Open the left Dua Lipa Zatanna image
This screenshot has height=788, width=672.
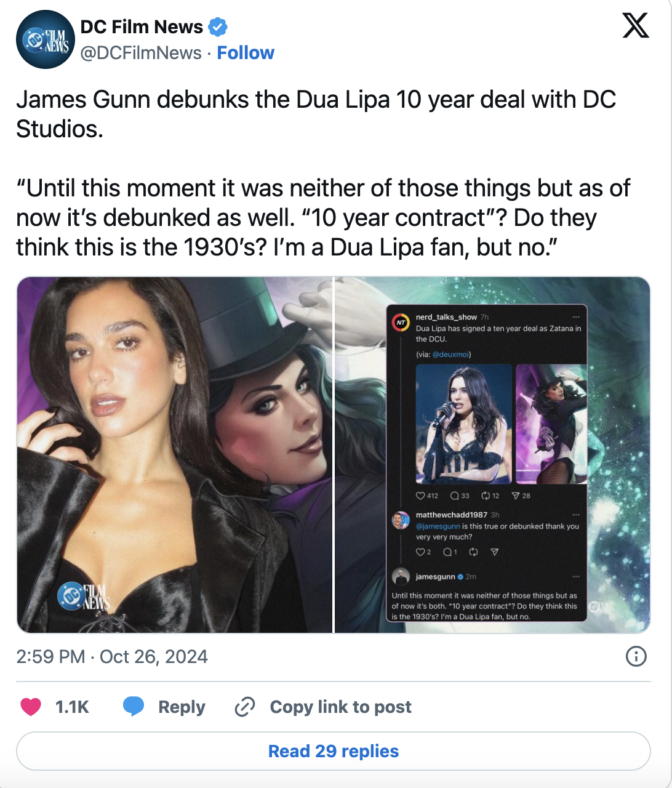174,455
